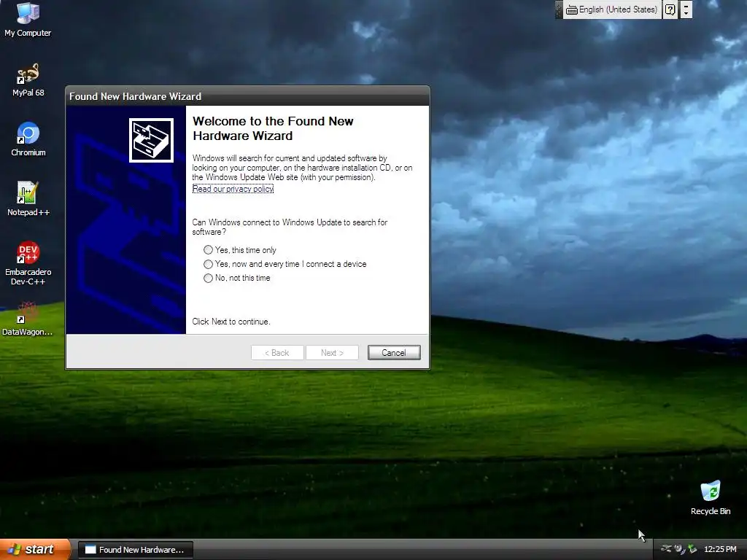747x560 pixels.
Task: Click the Found New Hardware taskbar button
Action: (x=135, y=550)
